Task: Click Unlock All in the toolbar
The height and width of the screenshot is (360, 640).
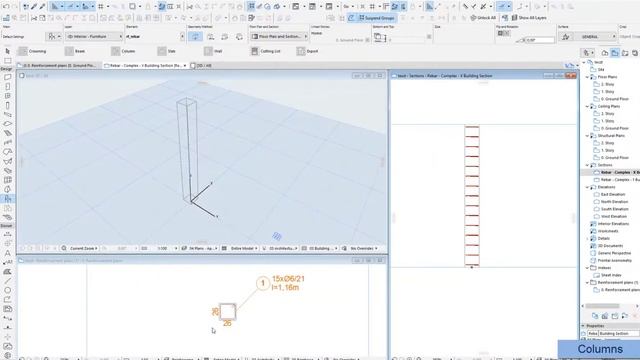Action: coord(483,18)
